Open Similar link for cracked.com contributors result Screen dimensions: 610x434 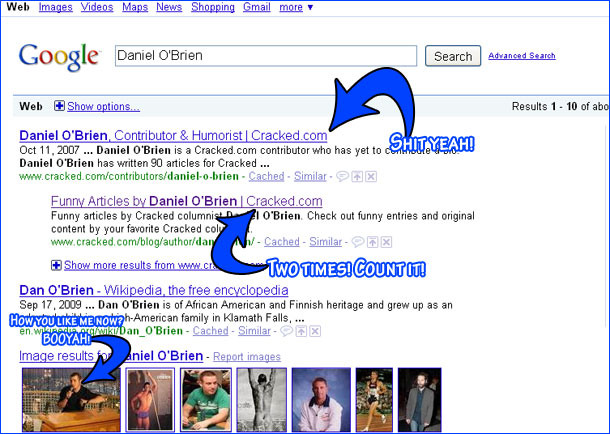coord(310,176)
